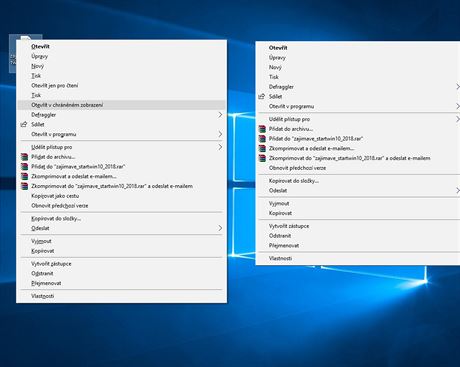
Task: Click WinRAR icon beside 'Zkomprimovat a odeslat e-mailem...' in left menu
Action: (x=24, y=176)
